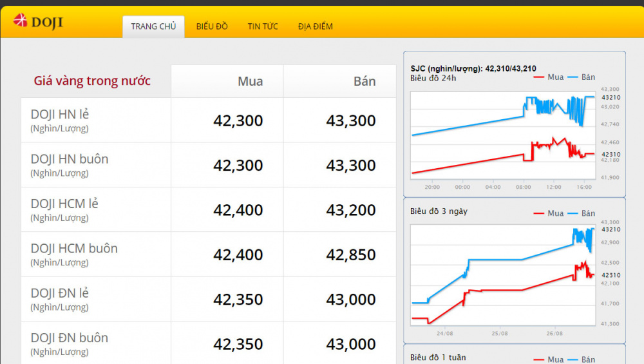Switch to the BIỂU ĐỒ tab

coord(212,26)
